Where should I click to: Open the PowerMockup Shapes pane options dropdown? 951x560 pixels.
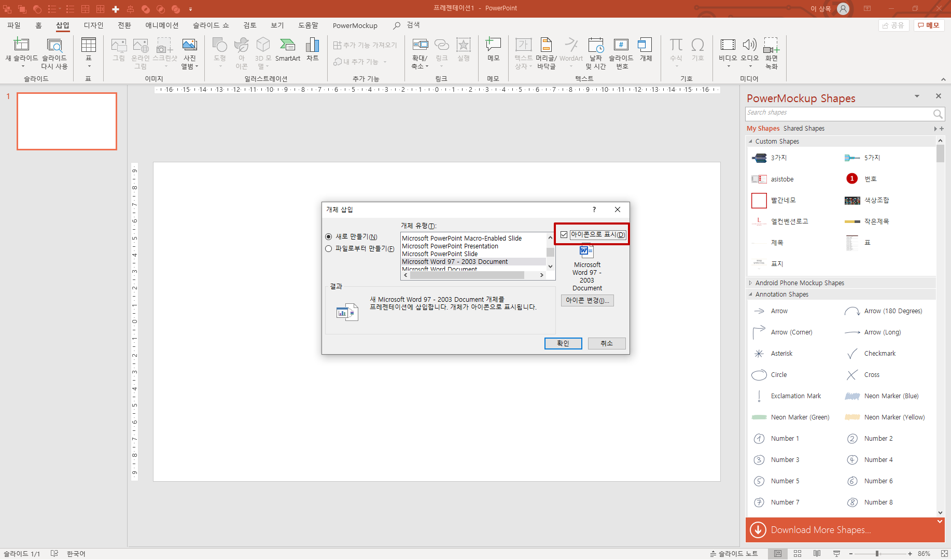pos(917,96)
